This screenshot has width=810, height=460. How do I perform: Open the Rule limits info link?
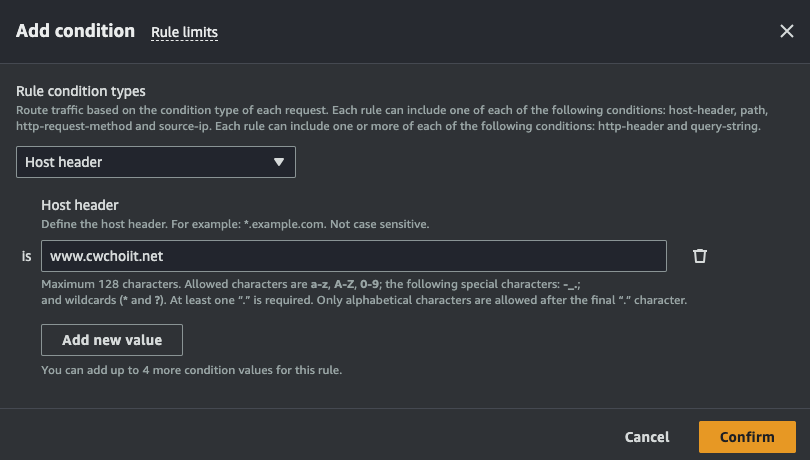(184, 33)
